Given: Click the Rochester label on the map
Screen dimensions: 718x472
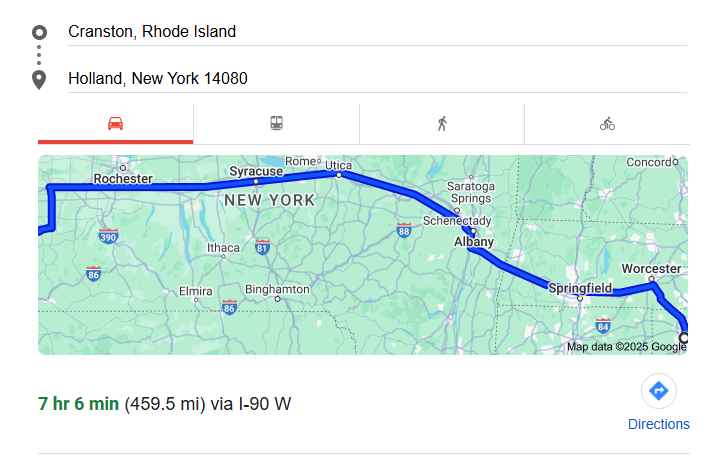Looking at the screenshot, I should click(123, 179).
